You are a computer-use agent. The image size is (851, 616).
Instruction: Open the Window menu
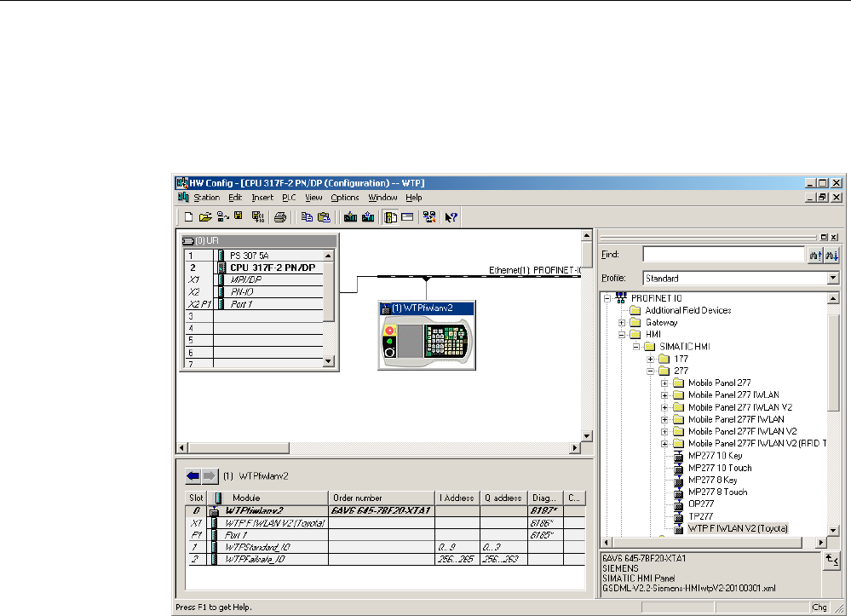382,198
